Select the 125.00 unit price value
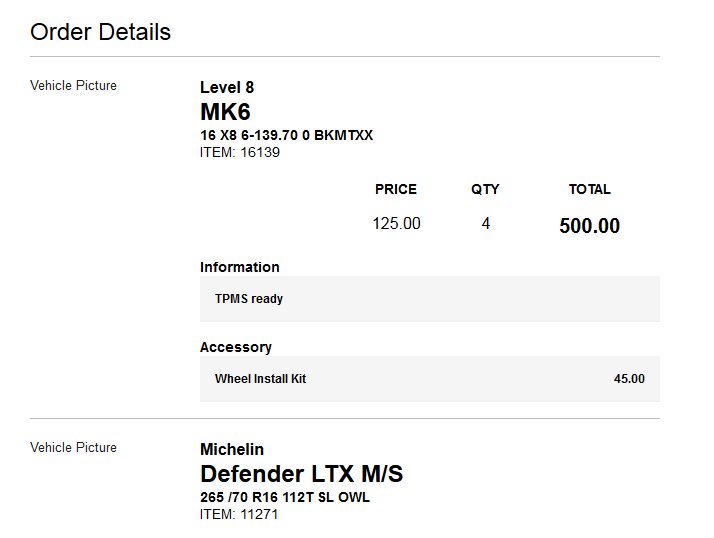The height and width of the screenshot is (538, 714). click(396, 223)
